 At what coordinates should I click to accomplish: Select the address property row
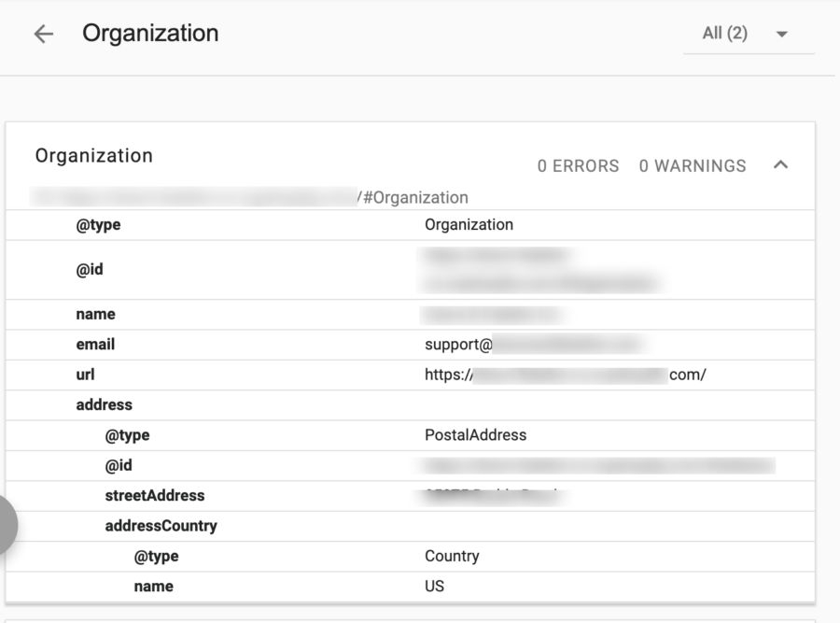click(105, 404)
